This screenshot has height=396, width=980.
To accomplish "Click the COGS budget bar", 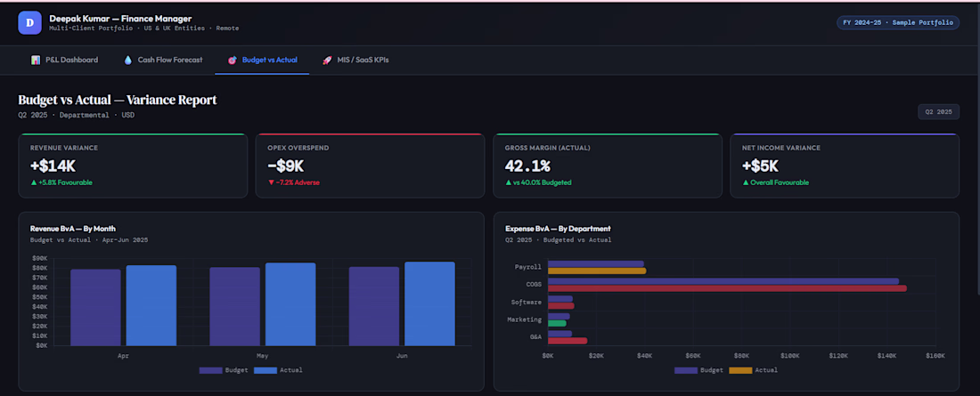I will (x=723, y=281).
